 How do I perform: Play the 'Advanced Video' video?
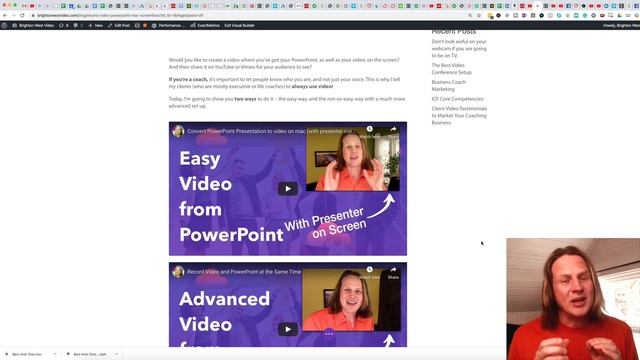(288, 329)
